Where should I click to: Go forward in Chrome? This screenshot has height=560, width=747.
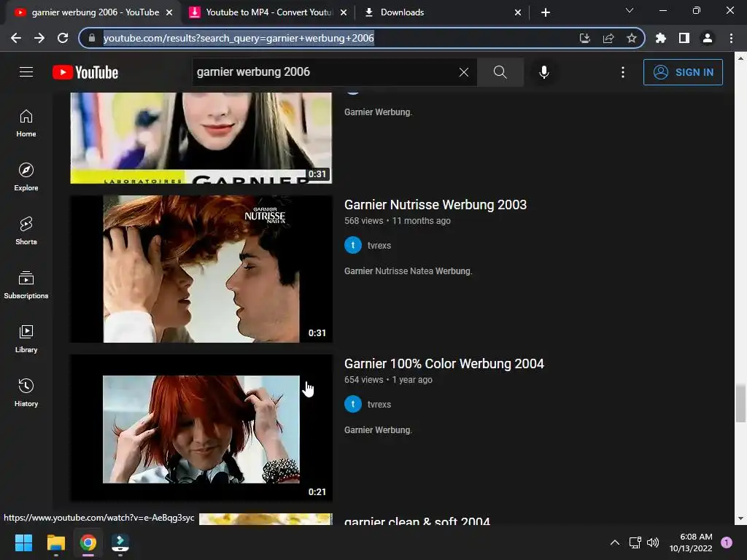(x=39, y=38)
